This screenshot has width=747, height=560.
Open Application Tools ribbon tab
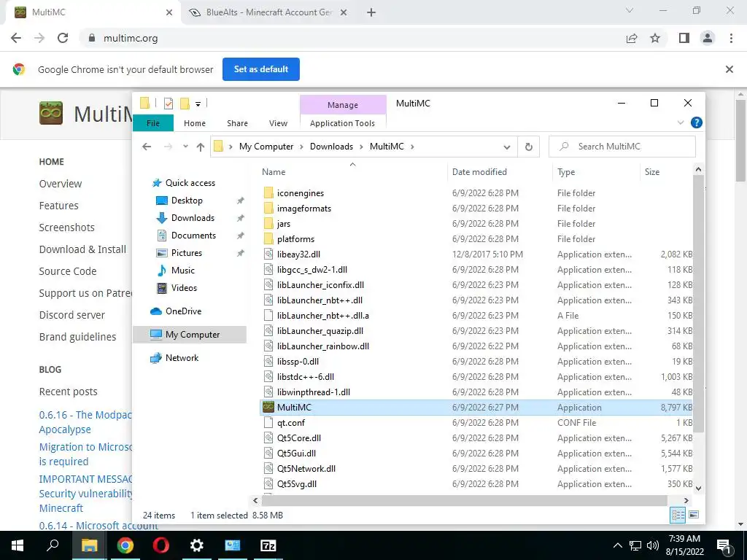click(x=342, y=123)
